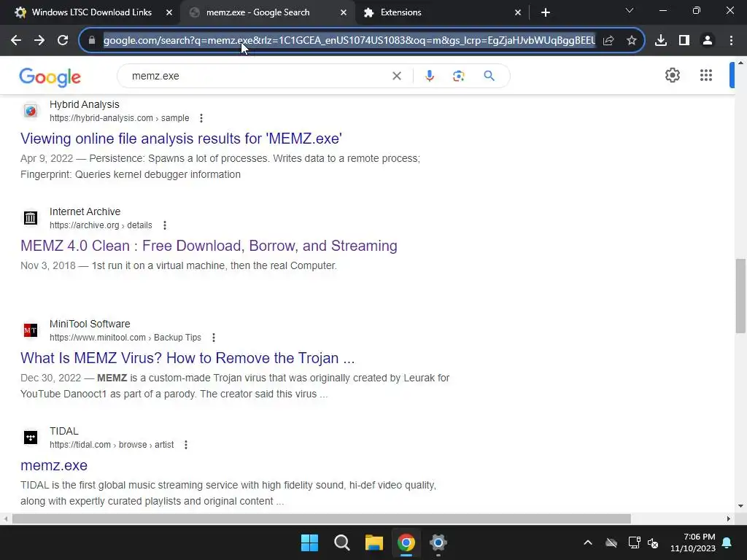Click Chrome icon in taskbar

point(406,542)
